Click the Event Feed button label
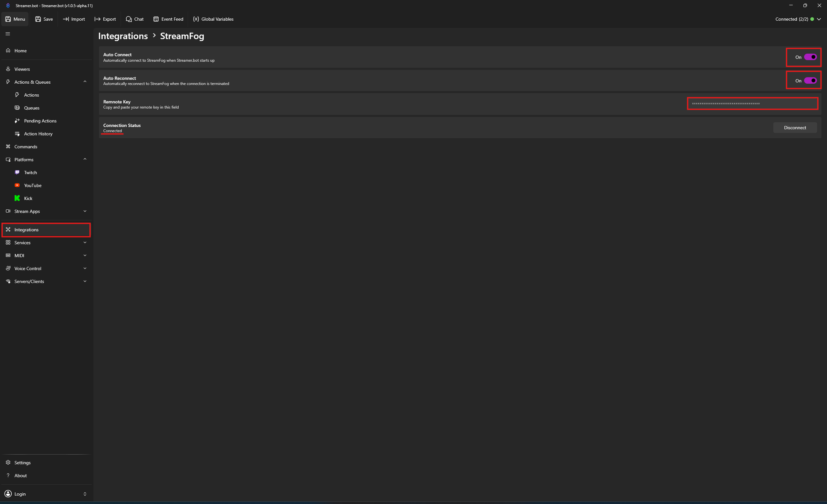The image size is (827, 504). click(172, 19)
